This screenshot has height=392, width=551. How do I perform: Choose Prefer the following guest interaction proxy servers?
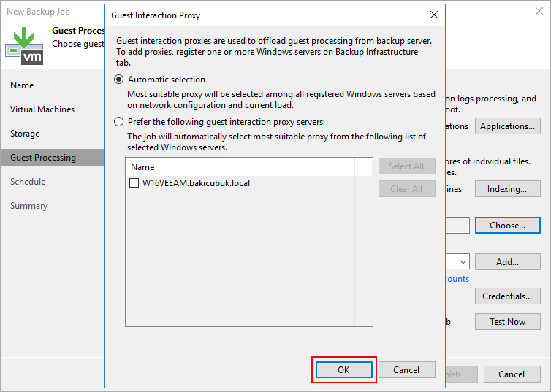pyautogui.click(x=119, y=122)
